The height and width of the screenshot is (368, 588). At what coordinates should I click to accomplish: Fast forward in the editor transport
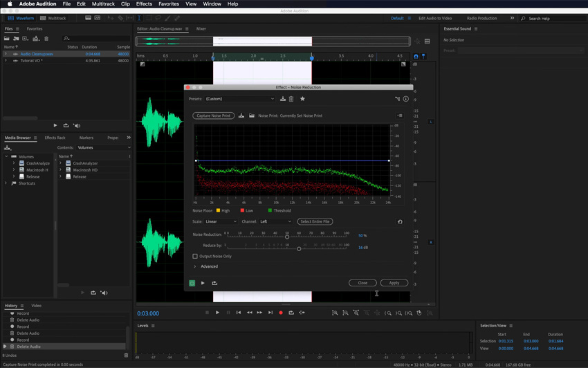pyautogui.click(x=259, y=313)
